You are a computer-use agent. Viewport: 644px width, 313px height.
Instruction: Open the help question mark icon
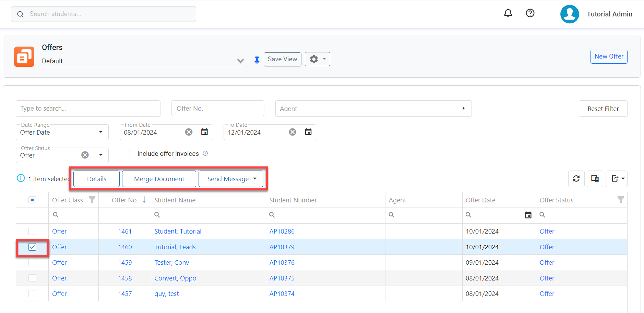(530, 13)
